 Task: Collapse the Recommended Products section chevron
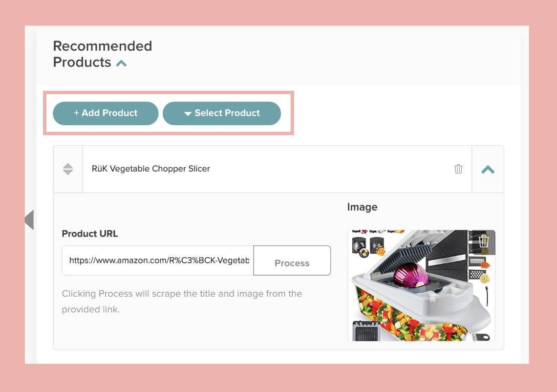coord(121,63)
